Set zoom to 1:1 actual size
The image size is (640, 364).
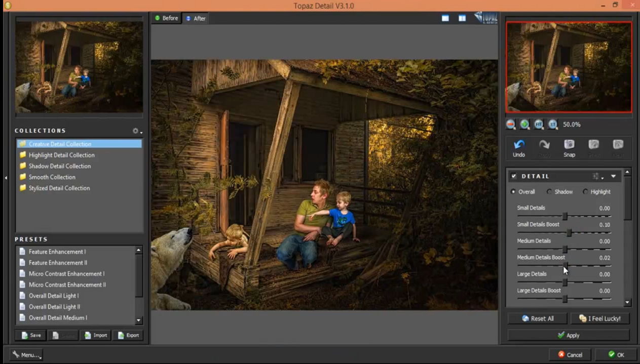tap(552, 125)
